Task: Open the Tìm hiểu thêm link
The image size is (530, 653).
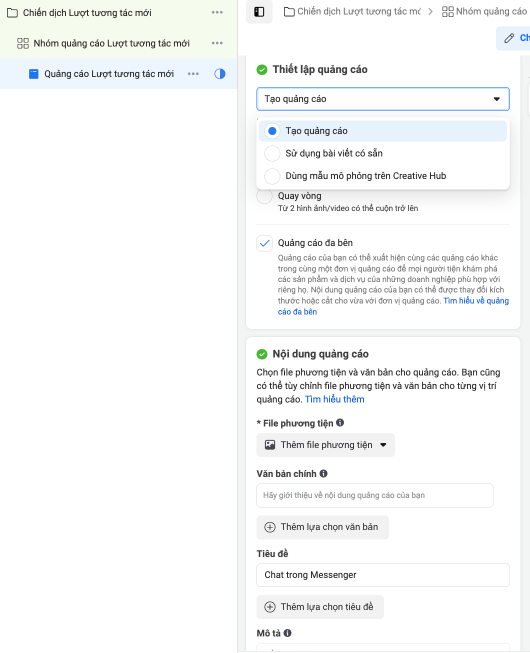Action: coord(335,399)
